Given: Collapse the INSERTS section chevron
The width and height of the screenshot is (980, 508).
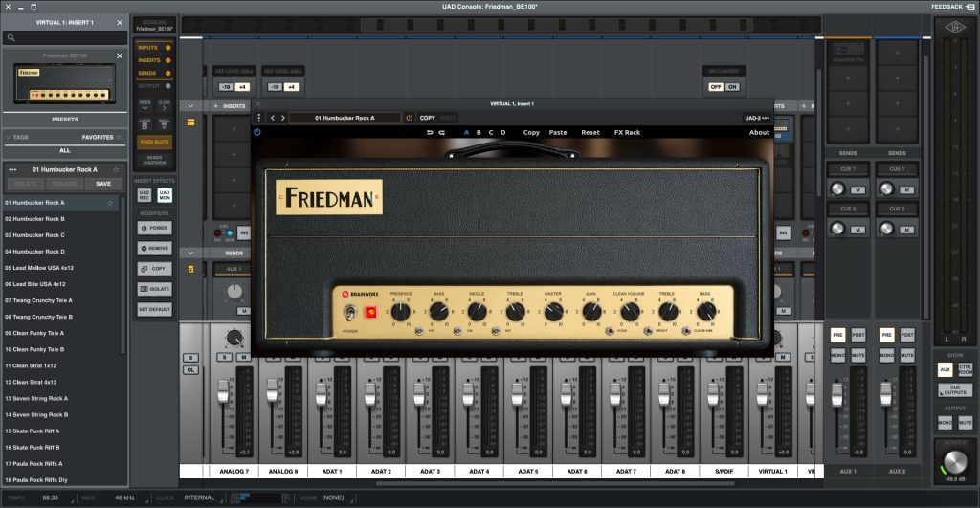Looking at the screenshot, I should (190, 106).
